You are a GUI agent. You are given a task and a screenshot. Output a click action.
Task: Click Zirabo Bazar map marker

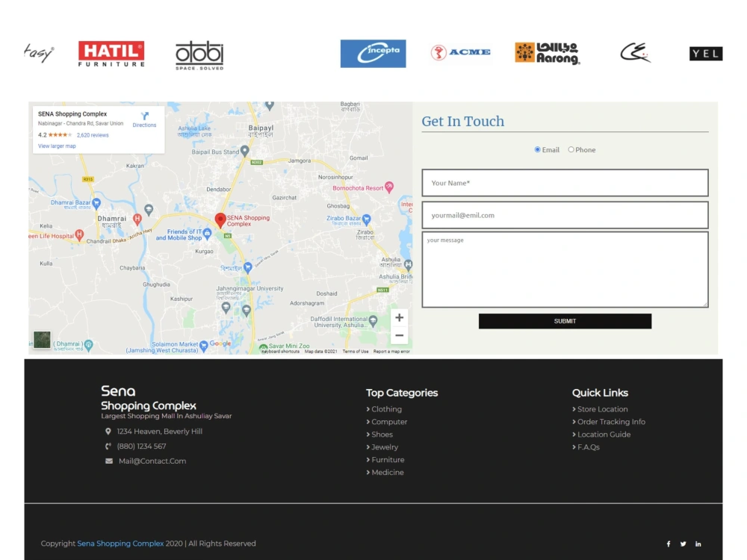pos(366,219)
